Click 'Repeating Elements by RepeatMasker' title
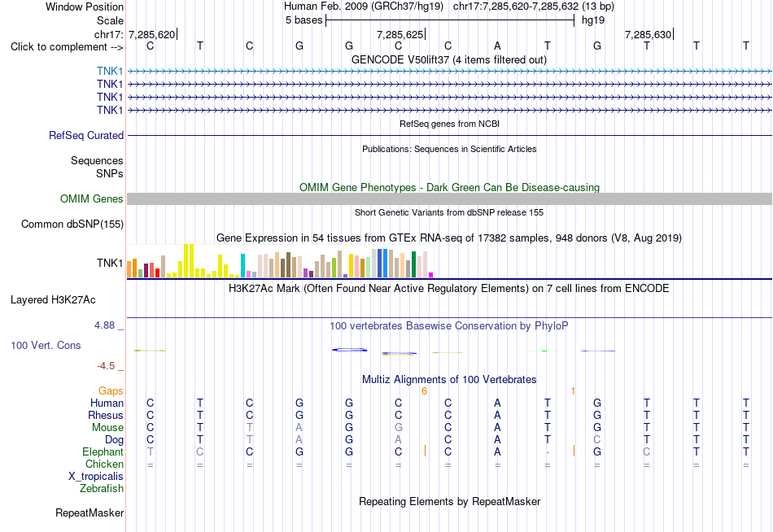Image resolution: width=773 pixels, height=532 pixels. click(449, 501)
